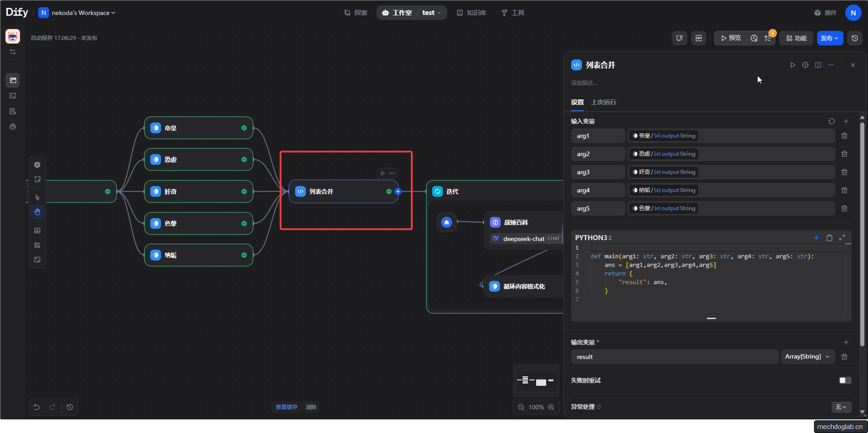Open the ENV environment variables button

[x=699, y=38]
